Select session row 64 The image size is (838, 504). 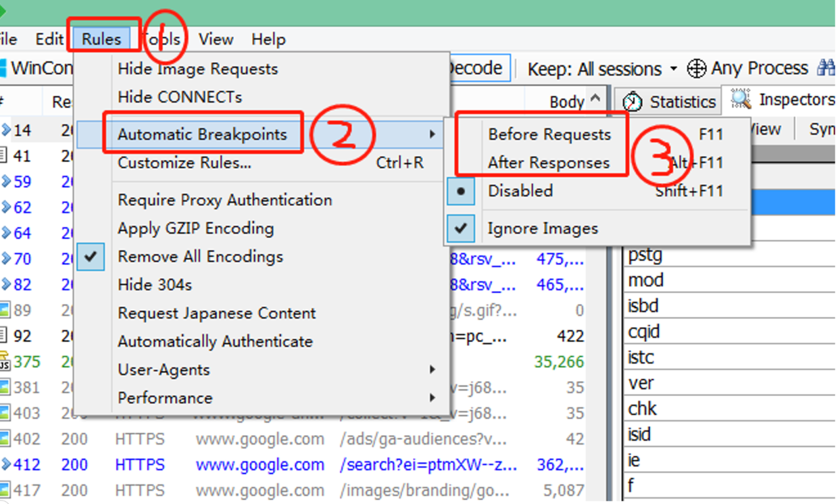[36, 233]
